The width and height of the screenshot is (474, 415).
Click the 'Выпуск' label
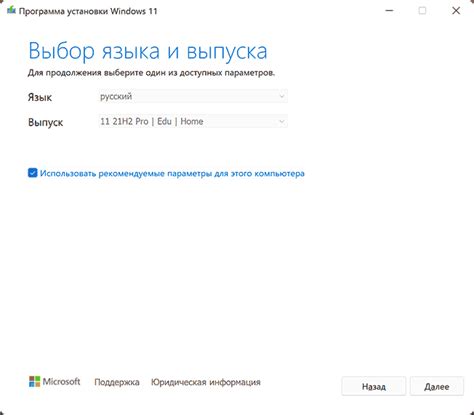[45, 122]
